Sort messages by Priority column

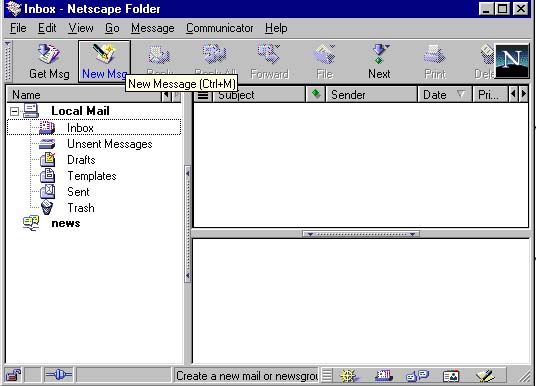pyautogui.click(x=490, y=95)
